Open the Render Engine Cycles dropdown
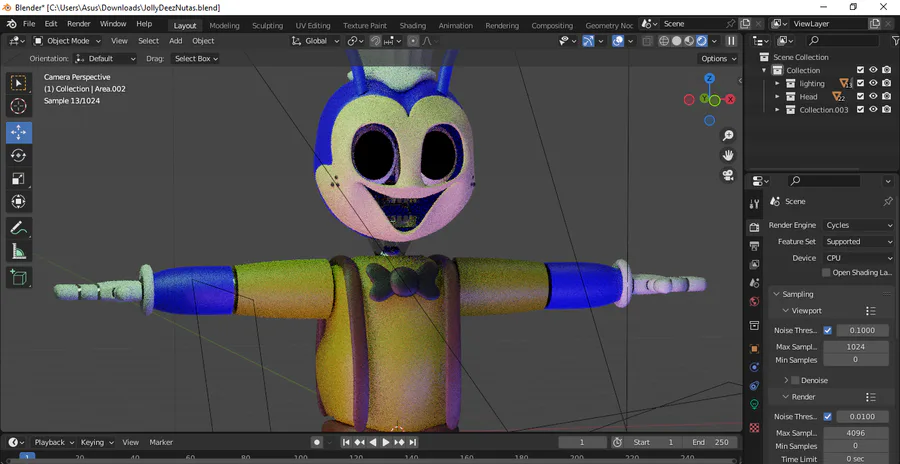Viewport: 900px width, 464px height. coord(859,225)
